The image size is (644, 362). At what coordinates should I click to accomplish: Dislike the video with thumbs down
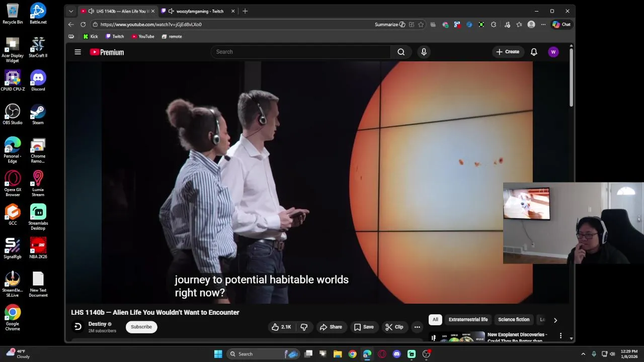click(304, 327)
